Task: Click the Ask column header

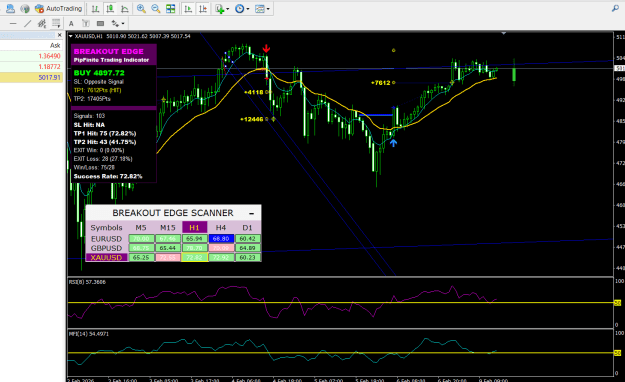Action: pyautogui.click(x=55, y=45)
